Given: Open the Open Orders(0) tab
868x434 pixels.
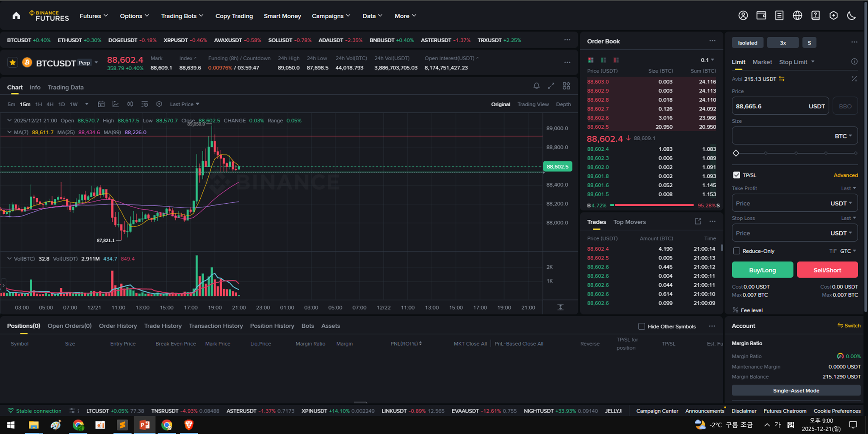Looking at the screenshot, I should (69, 326).
